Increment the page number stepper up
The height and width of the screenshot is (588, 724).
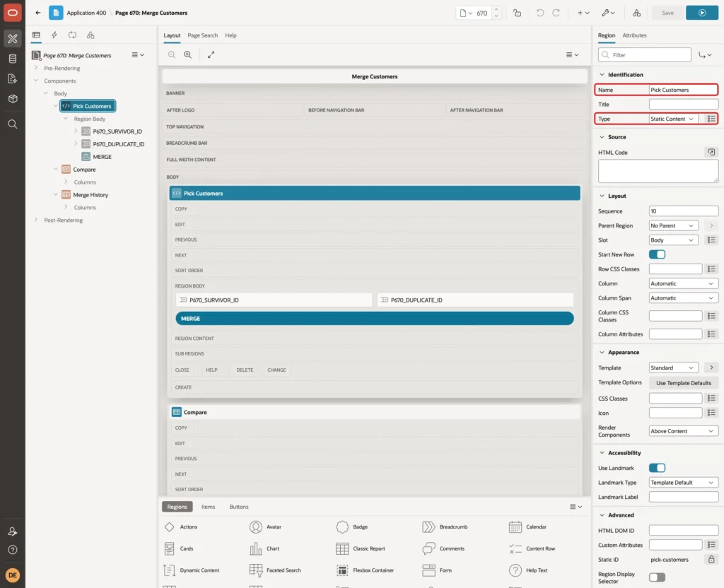click(496, 10)
